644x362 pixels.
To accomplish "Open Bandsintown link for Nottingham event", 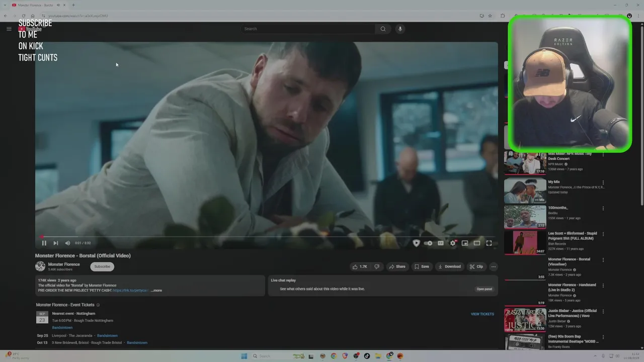I will [x=62, y=327].
